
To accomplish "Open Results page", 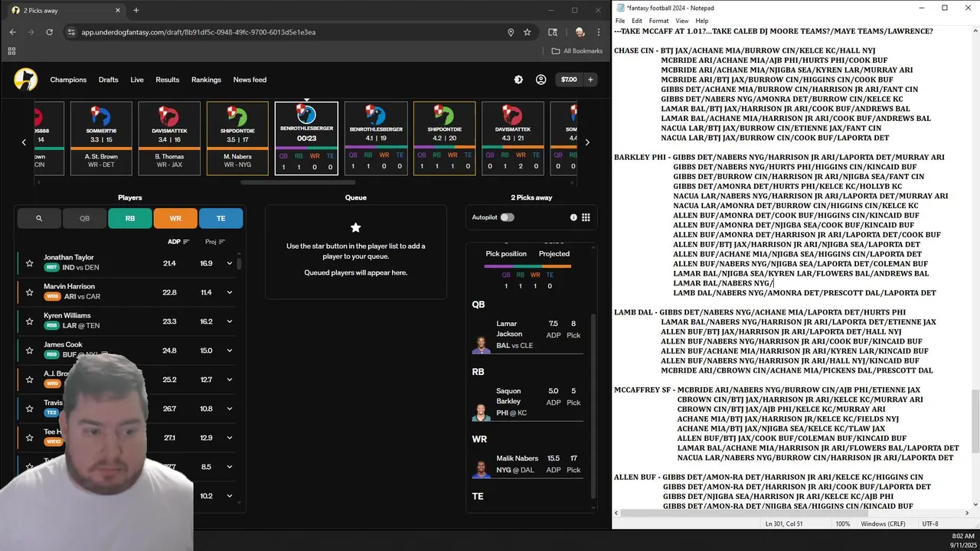I will coord(167,80).
